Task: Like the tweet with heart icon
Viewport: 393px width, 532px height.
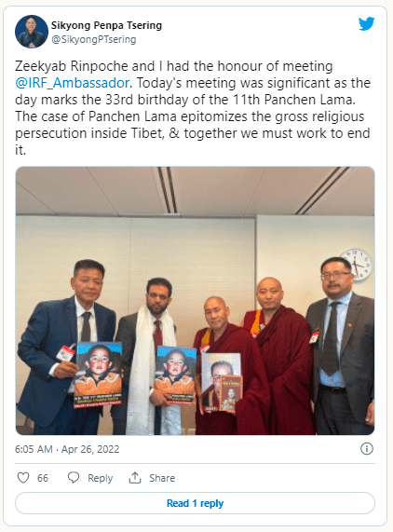Action: coord(23,478)
